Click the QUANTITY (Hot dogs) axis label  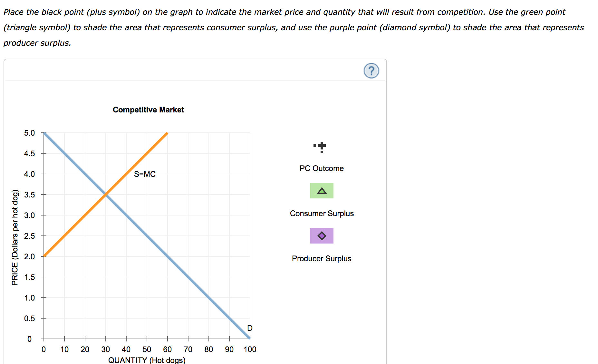[147, 360]
